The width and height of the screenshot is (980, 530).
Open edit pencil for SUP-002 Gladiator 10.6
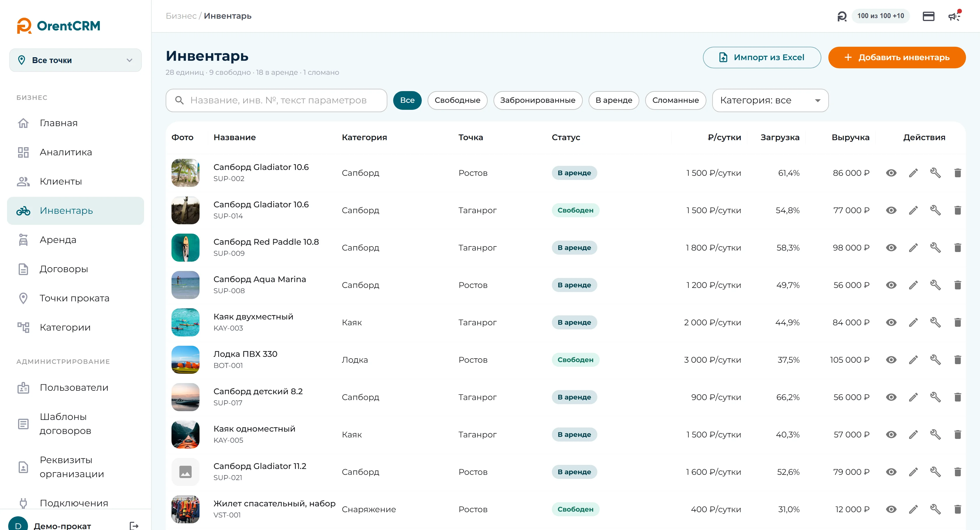tap(913, 173)
